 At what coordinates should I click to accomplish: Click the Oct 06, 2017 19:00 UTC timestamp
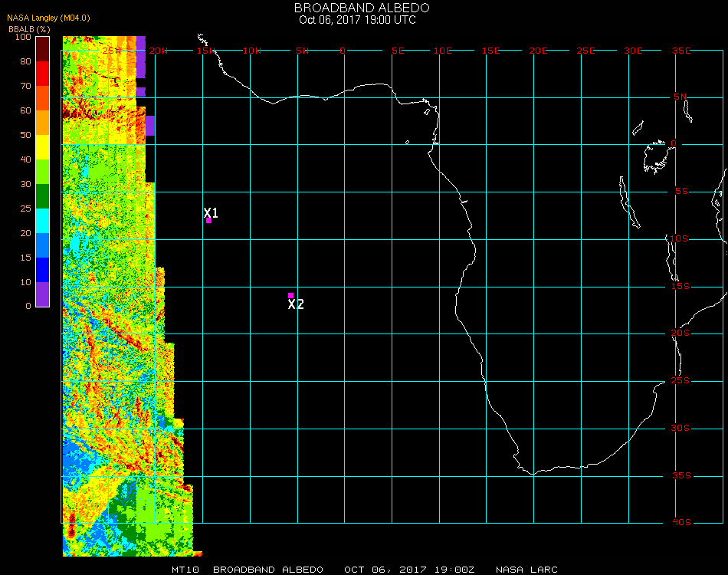(x=358, y=20)
